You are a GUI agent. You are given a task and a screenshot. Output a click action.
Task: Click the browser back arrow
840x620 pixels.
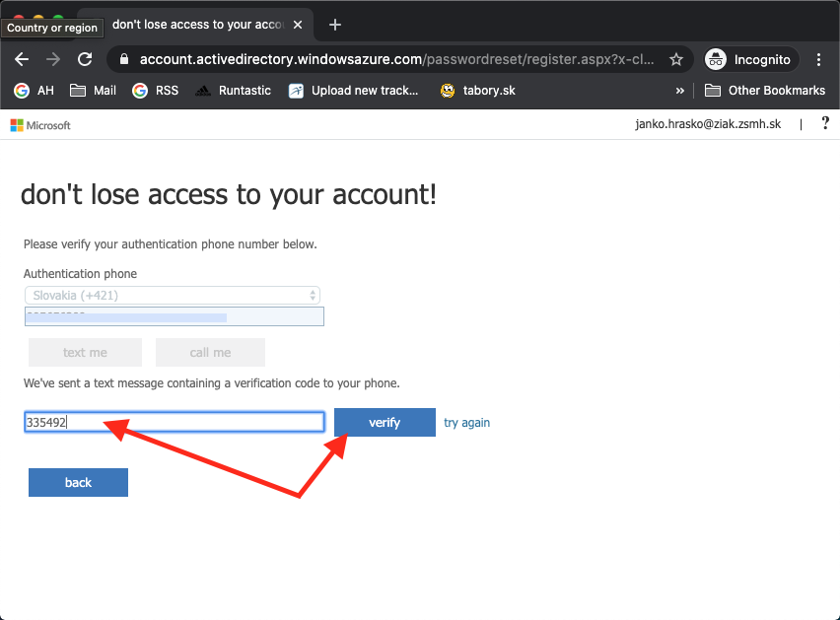tap(22, 59)
